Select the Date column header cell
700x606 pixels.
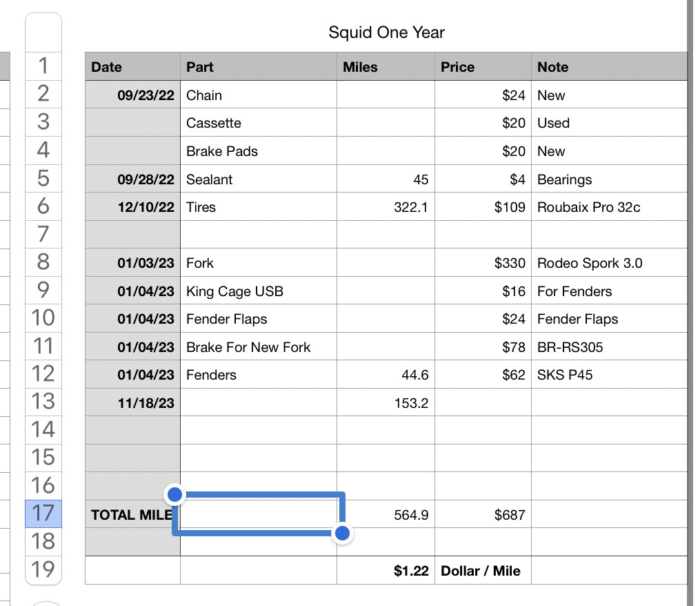[x=133, y=67]
